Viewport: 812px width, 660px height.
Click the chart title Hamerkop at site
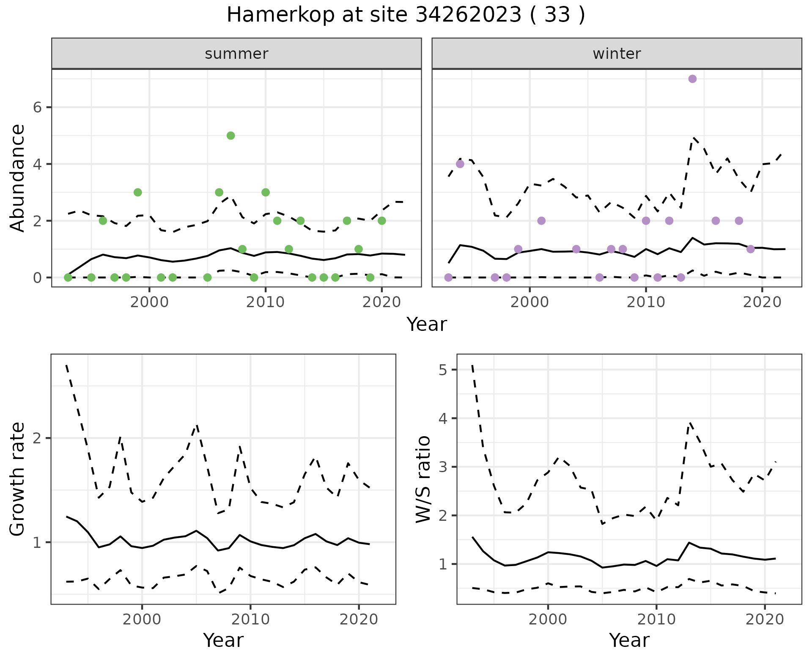(x=406, y=15)
